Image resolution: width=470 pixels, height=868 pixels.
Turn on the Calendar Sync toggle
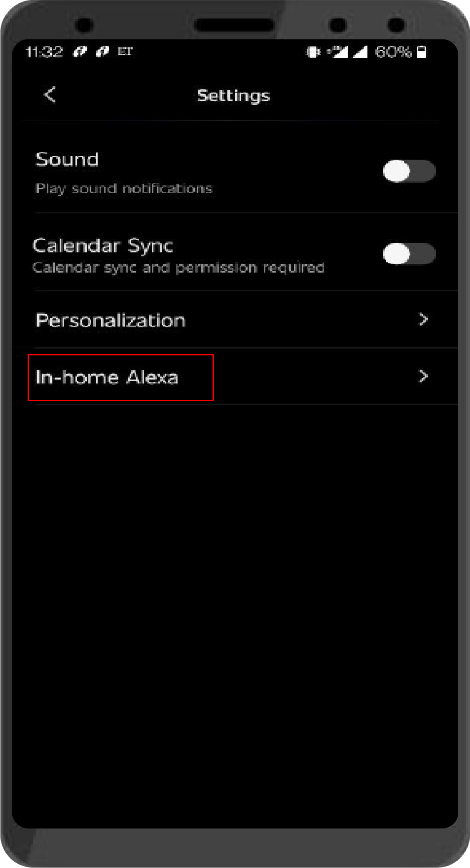(x=409, y=254)
